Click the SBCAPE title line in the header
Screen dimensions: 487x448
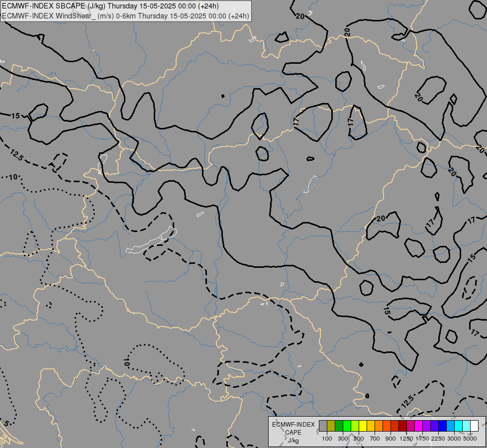pos(110,6)
